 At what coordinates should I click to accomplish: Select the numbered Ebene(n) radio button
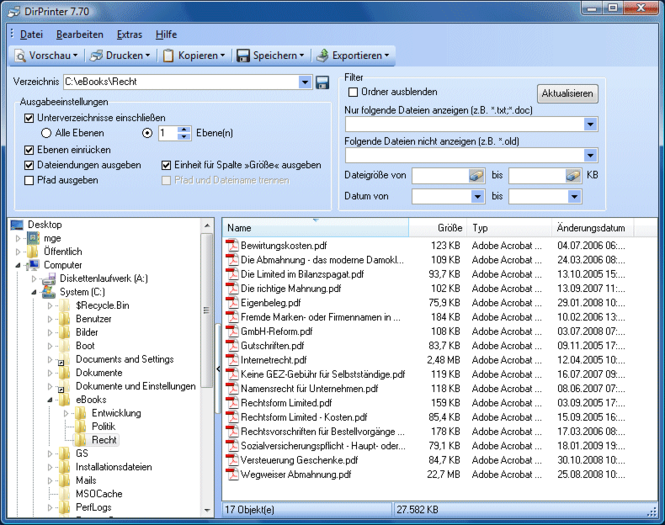click(x=147, y=133)
